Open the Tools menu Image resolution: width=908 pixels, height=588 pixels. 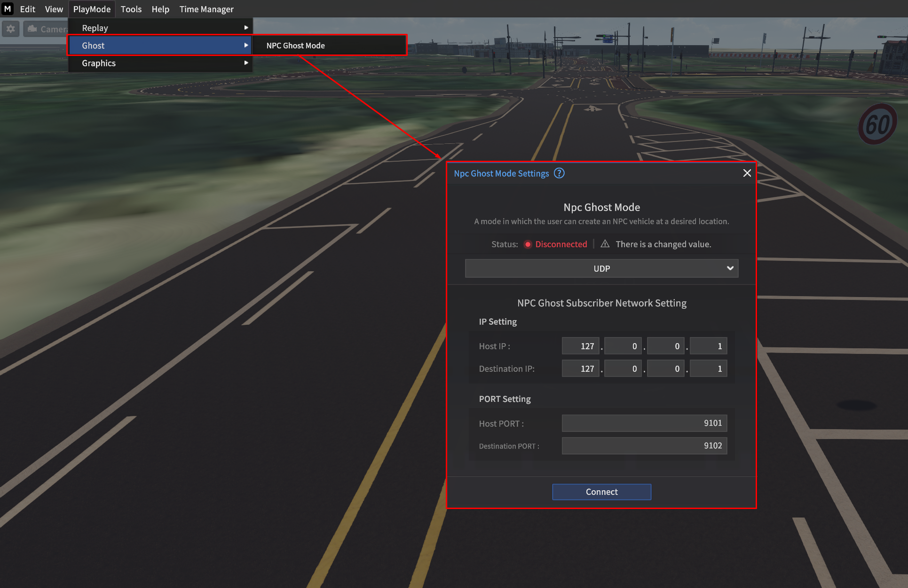[131, 9]
